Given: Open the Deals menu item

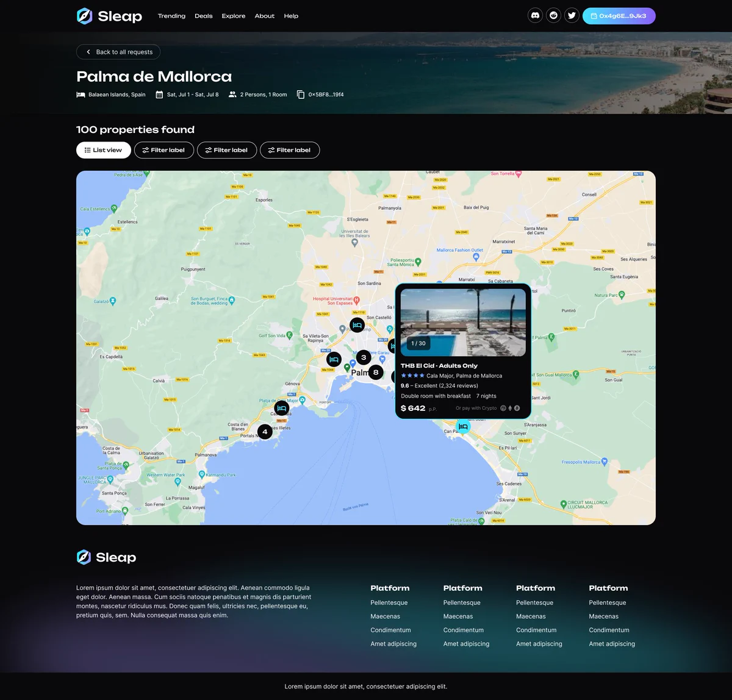Looking at the screenshot, I should pos(204,16).
